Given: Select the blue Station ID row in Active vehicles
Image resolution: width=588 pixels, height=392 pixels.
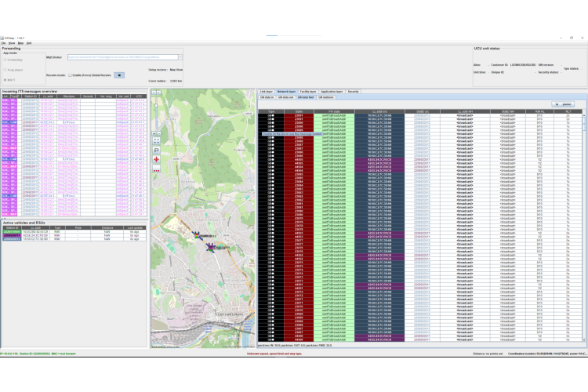Looking at the screenshot, I should coord(74,238).
